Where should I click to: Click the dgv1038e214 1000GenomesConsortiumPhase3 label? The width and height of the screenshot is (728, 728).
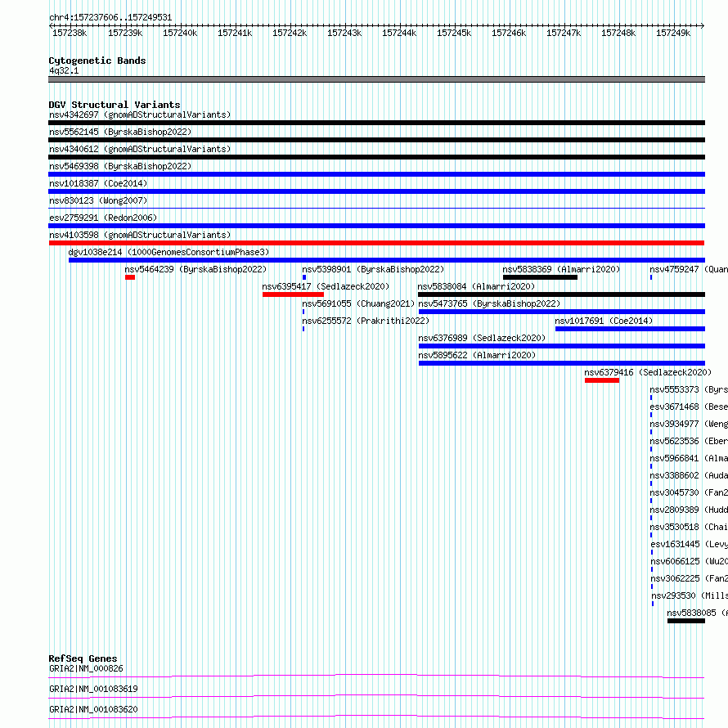click(169, 252)
